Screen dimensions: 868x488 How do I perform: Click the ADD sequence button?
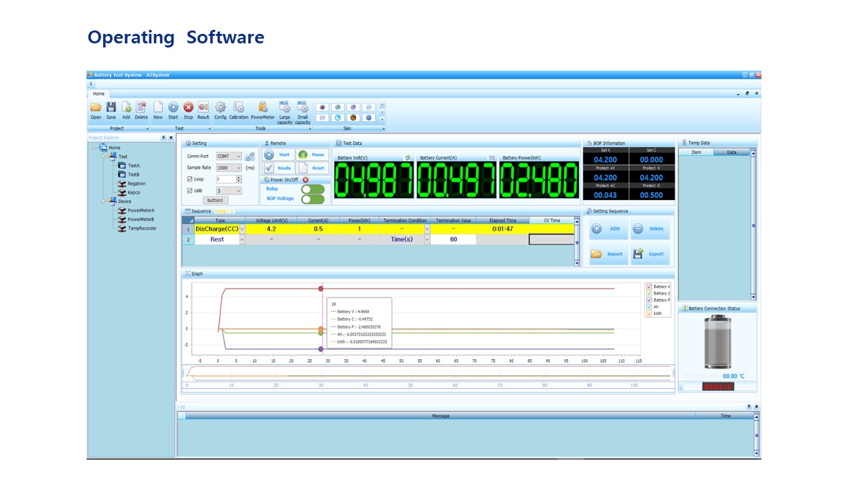(x=608, y=228)
